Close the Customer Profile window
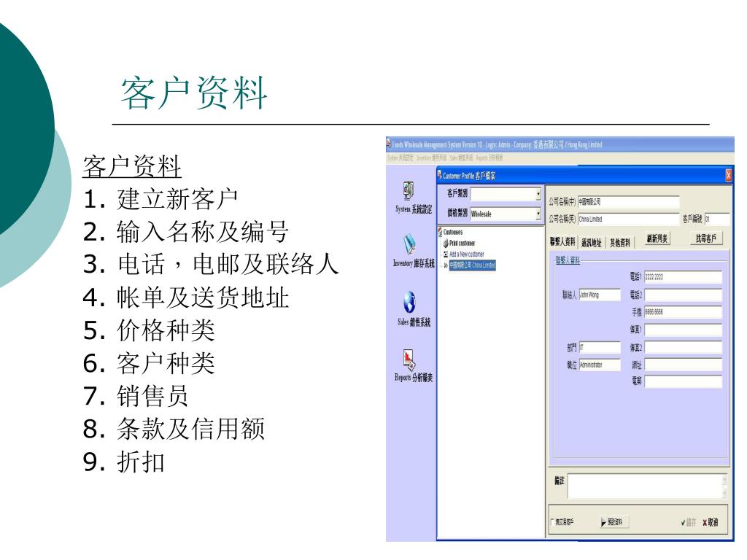Image resolution: width=747 pixels, height=560 pixels. tap(728, 176)
